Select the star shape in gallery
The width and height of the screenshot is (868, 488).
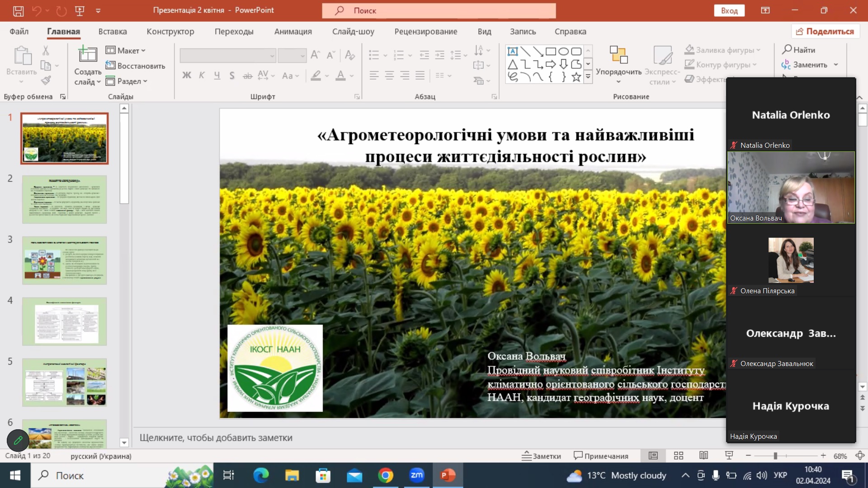tap(576, 77)
